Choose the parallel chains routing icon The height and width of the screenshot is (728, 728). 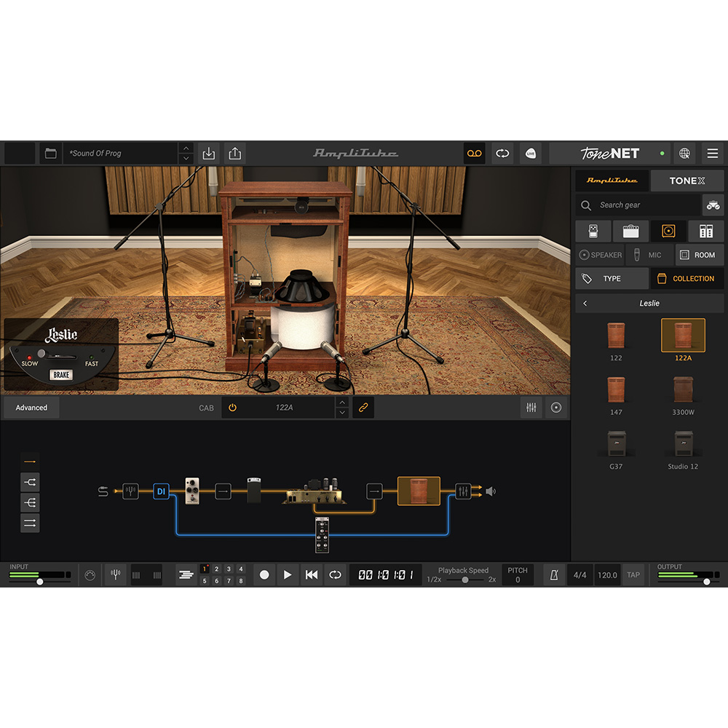[30, 523]
